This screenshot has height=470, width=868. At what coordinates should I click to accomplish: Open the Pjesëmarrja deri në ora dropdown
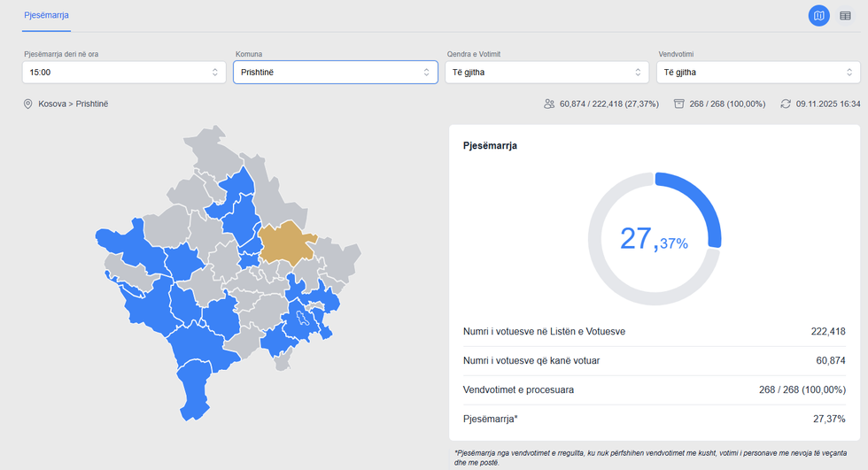(x=124, y=72)
